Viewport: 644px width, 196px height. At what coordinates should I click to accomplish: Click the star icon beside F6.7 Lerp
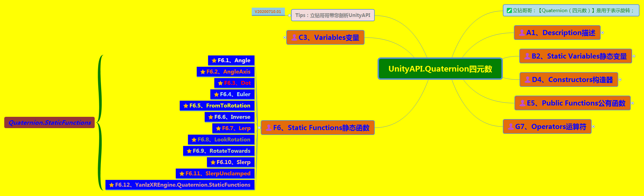[x=219, y=128]
